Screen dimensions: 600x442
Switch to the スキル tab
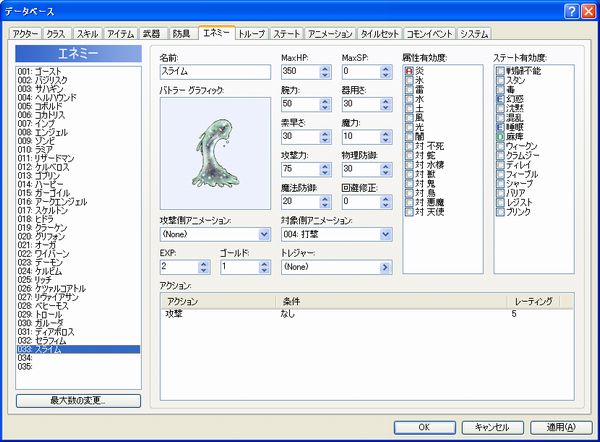pyautogui.click(x=87, y=34)
